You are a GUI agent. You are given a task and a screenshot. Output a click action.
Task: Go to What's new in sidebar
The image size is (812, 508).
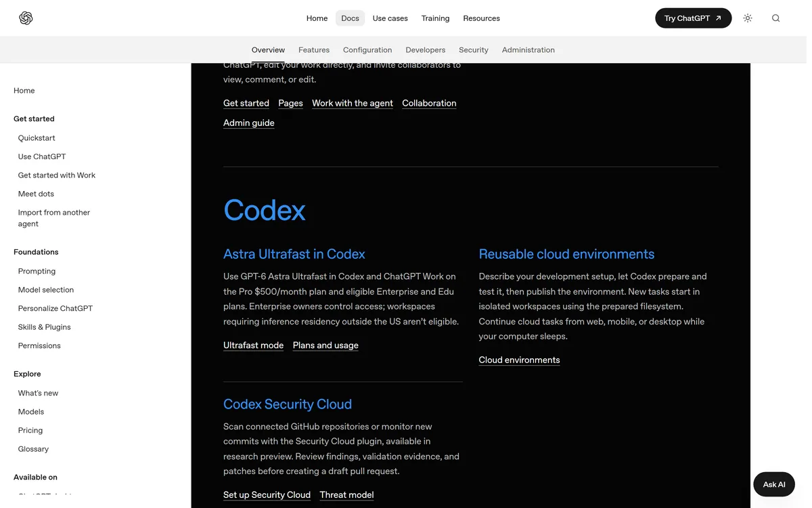point(39,393)
